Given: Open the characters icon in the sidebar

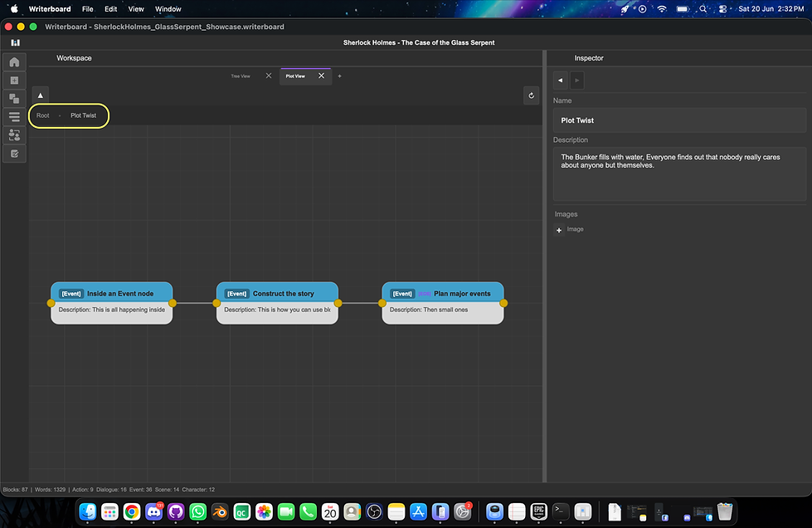Looking at the screenshot, I should point(14,135).
